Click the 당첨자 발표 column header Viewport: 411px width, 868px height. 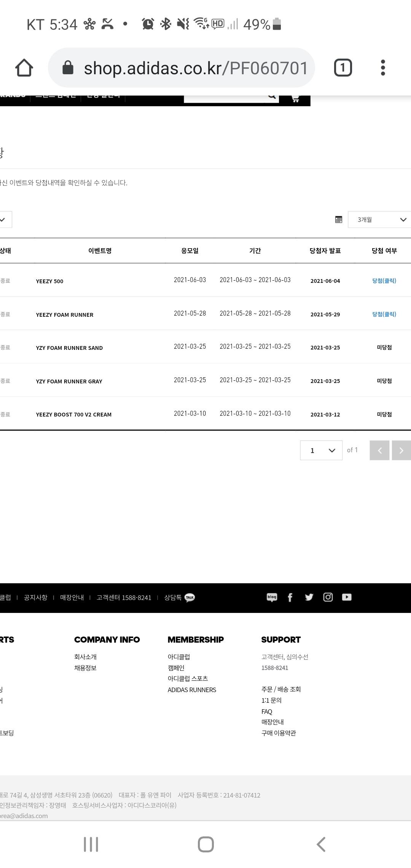point(325,251)
